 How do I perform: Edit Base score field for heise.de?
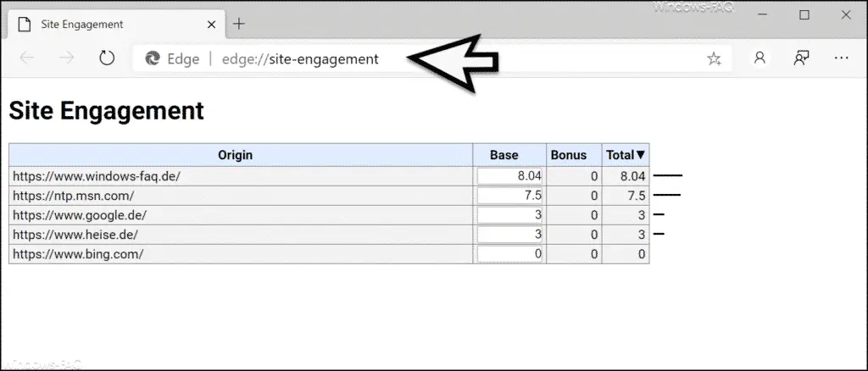509,235
